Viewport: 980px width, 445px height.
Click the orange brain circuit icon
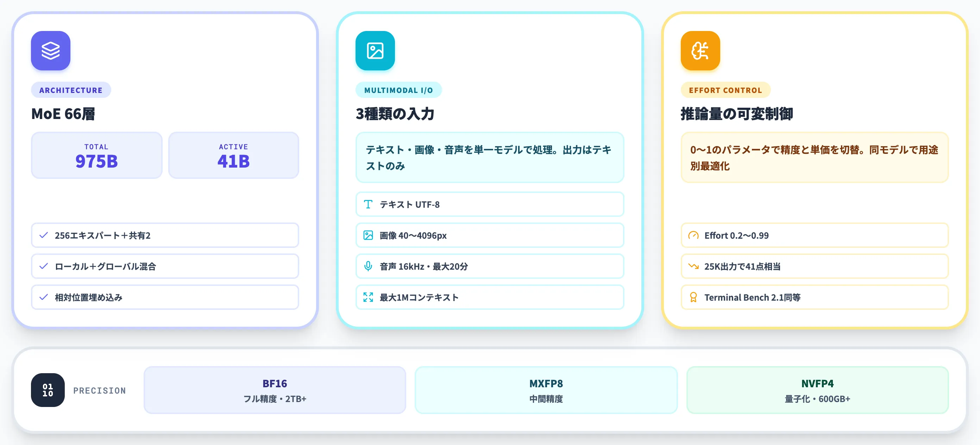[701, 51]
